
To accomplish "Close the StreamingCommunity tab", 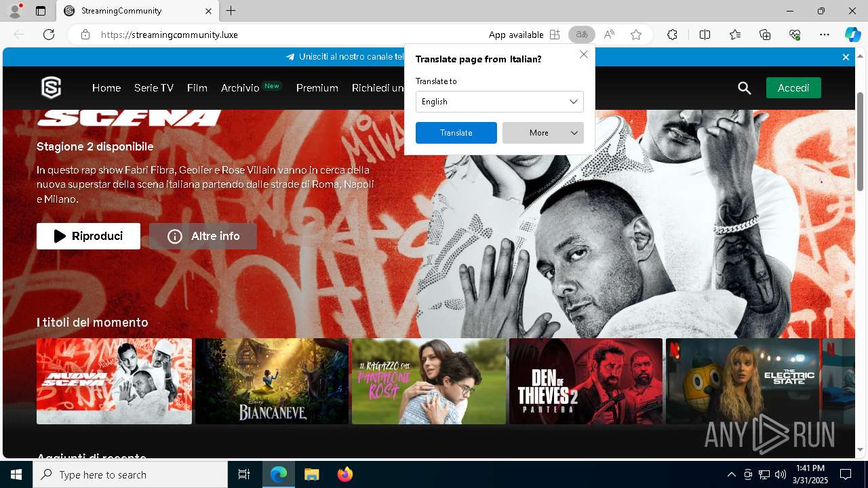I will 208,11.
